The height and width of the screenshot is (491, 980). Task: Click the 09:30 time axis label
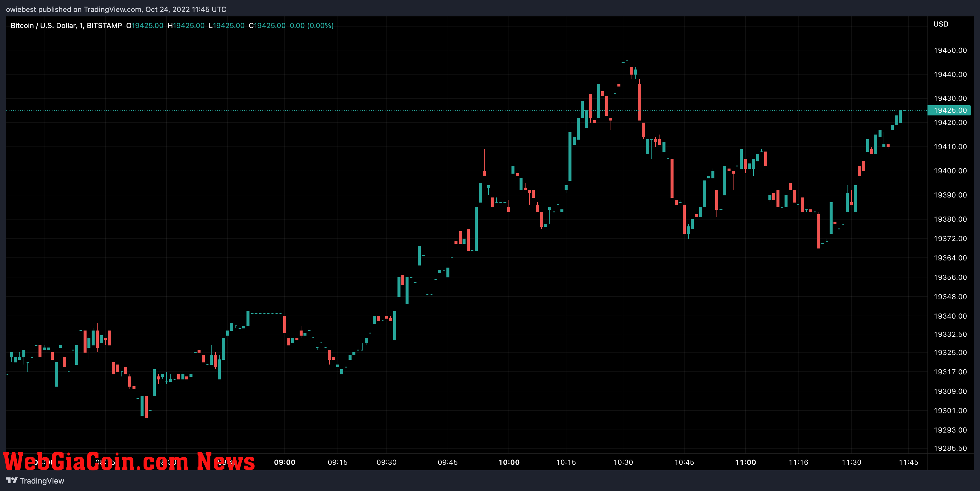pyautogui.click(x=386, y=462)
